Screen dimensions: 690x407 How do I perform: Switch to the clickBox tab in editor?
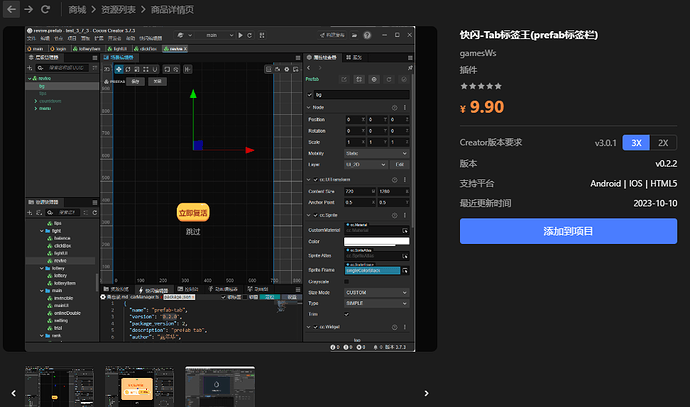pyautogui.click(x=146, y=49)
